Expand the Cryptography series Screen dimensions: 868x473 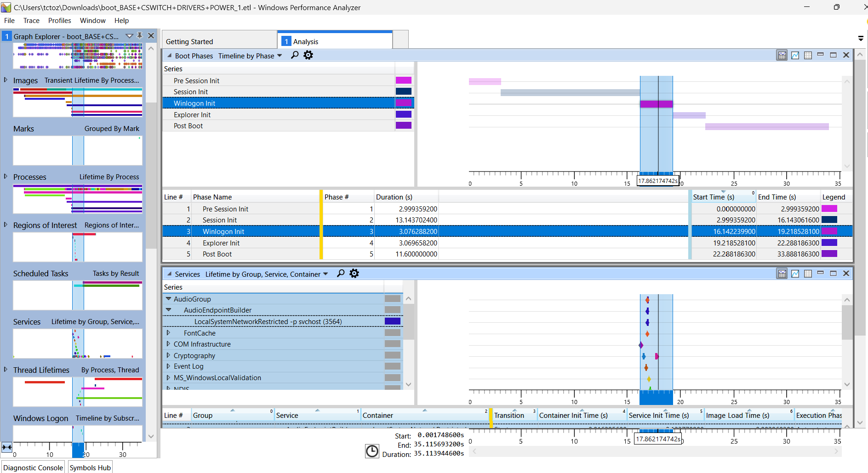click(168, 355)
